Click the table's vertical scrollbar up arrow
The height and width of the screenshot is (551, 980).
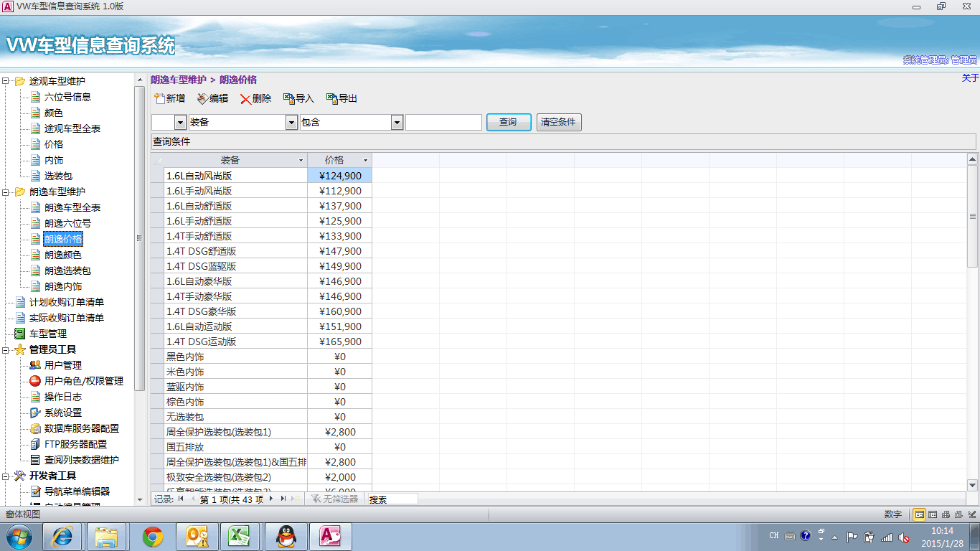click(x=972, y=159)
